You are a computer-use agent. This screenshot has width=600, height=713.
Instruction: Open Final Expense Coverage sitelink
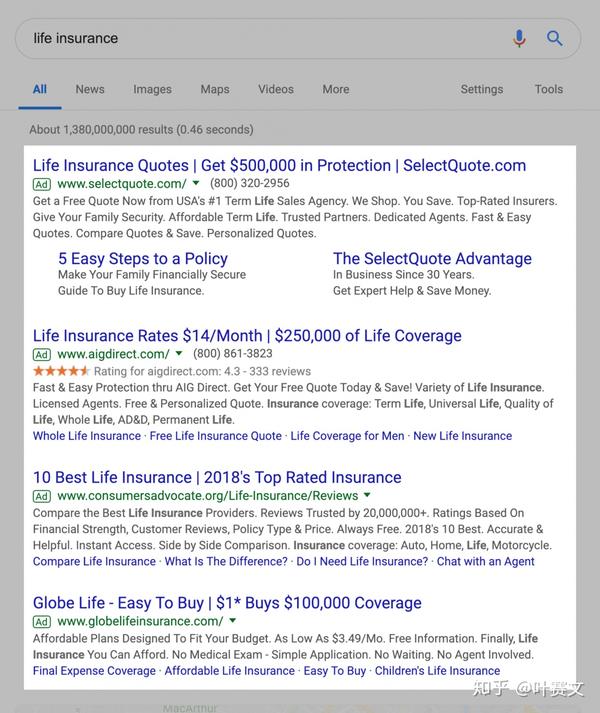coord(94,671)
